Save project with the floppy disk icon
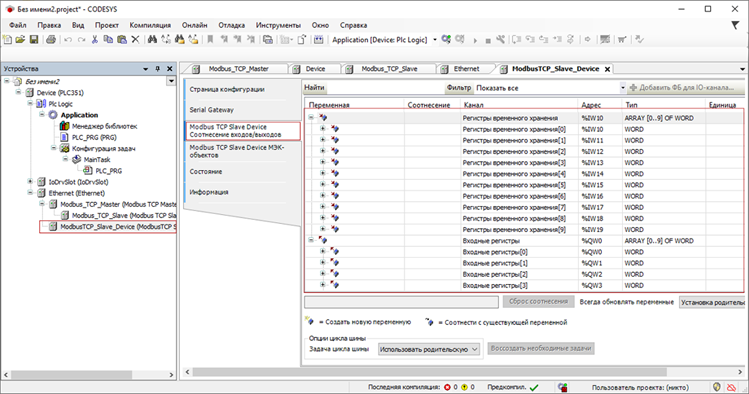The image size is (749, 394). tap(33, 40)
